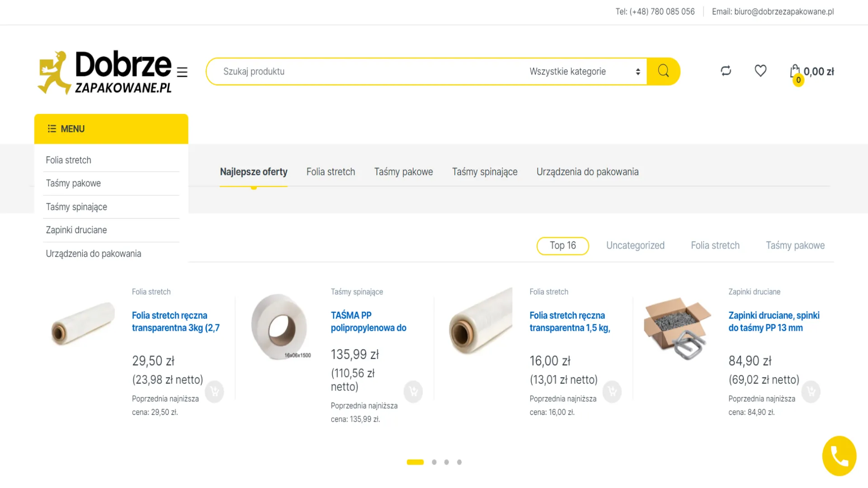Click the yellow phone call button

(839, 456)
